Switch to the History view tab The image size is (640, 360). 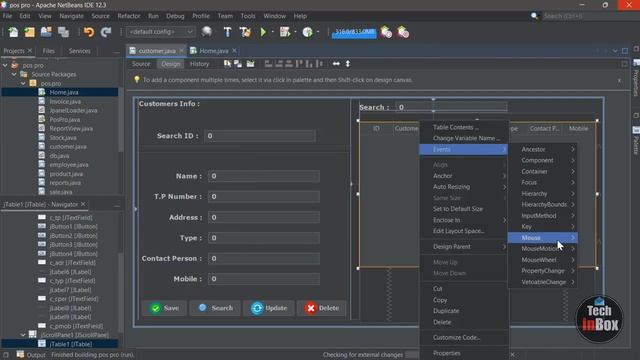(199, 64)
